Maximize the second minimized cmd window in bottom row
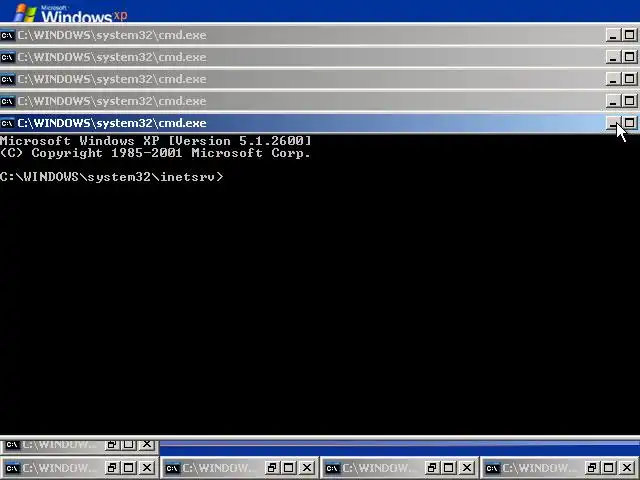Screen dimensions: 640x480 (x=289, y=468)
